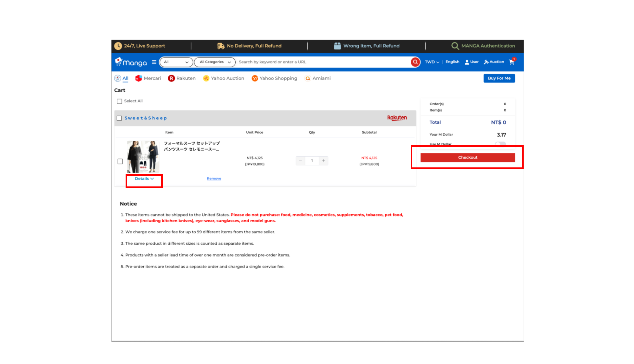Screen dimensions: 634x364
Task: Switch to the Mercari tab
Action: [148, 78]
